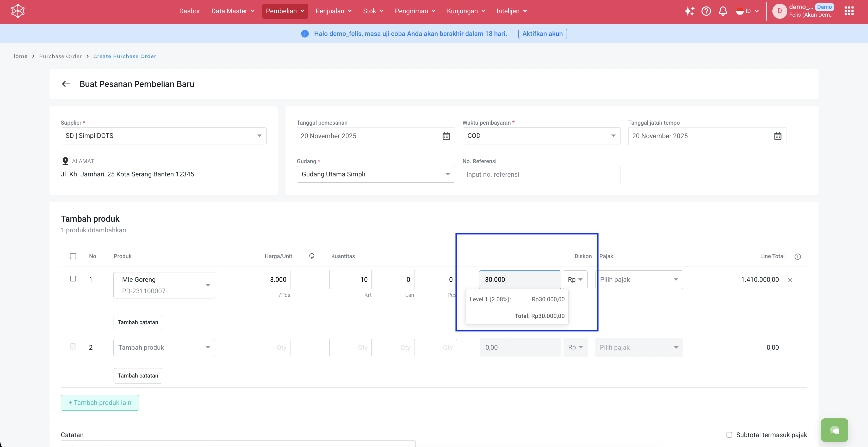Screen dimensions: 868x447
Task: Click the No. Referensi input field
Action: [x=541, y=174]
